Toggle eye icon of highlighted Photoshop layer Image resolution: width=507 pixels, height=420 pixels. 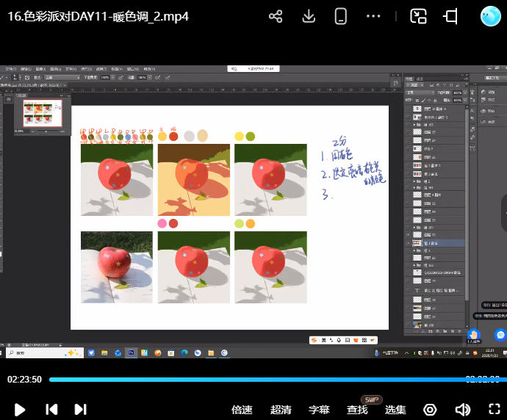pyautogui.click(x=408, y=242)
